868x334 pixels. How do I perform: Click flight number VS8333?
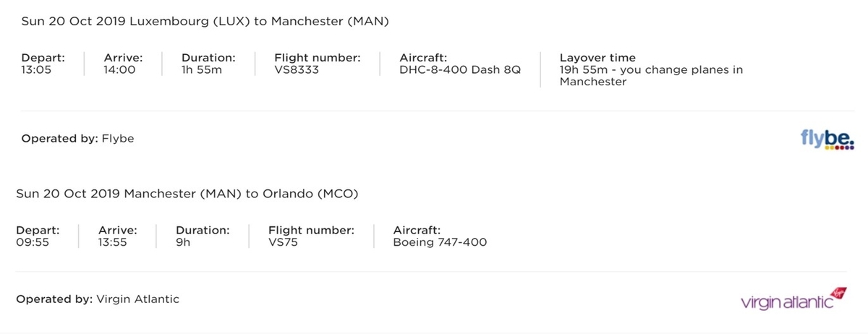[x=297, y=70]
